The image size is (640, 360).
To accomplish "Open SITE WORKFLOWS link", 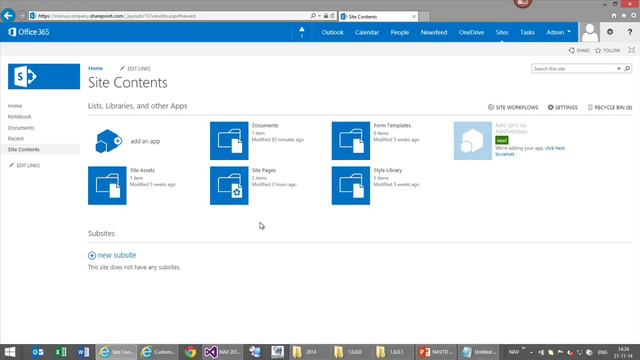I will point(513,107).
